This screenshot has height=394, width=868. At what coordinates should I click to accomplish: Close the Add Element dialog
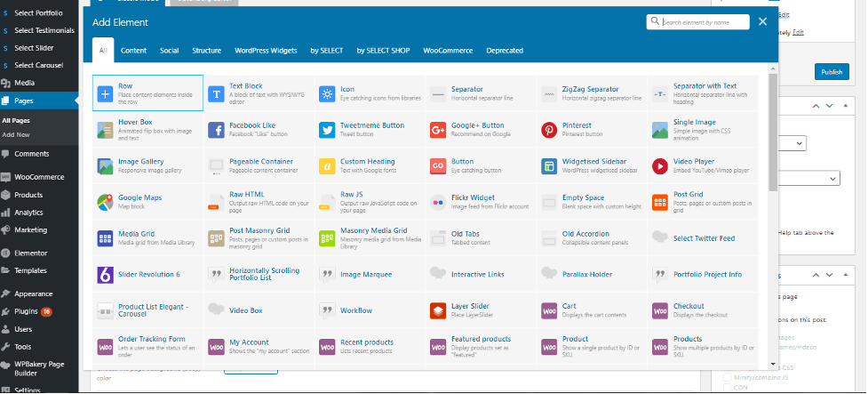click(763, 21)
